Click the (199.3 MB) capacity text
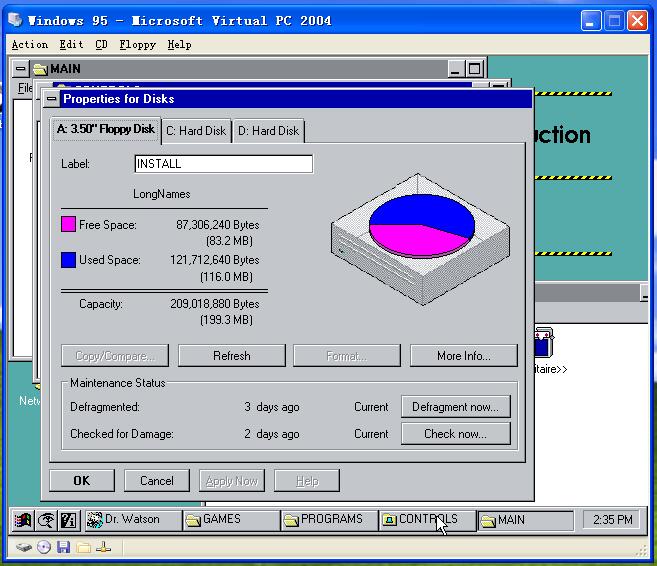 pos(226,320)
